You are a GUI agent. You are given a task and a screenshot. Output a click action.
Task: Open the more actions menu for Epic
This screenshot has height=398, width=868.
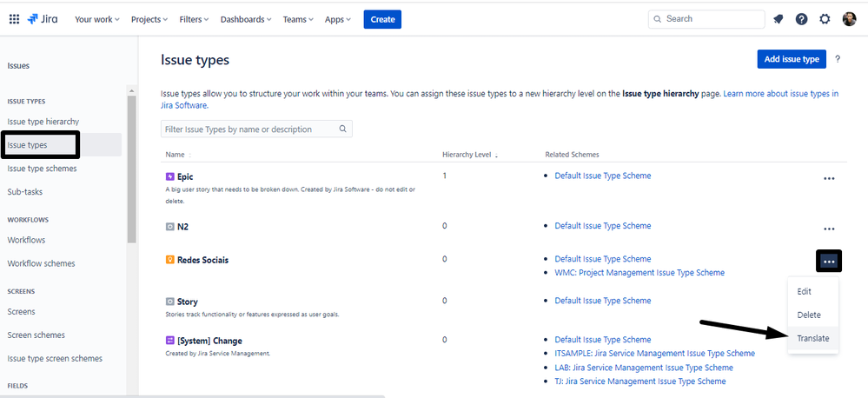pos(829,179)
